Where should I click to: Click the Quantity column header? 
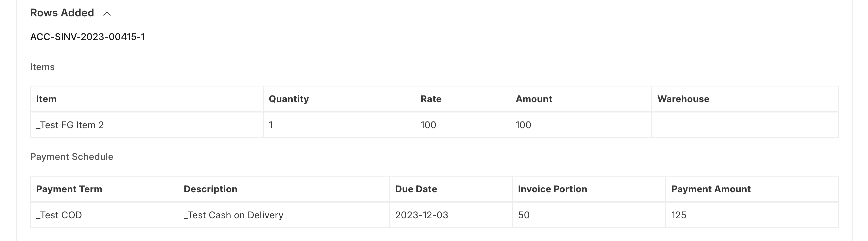(x=288, y=99)
